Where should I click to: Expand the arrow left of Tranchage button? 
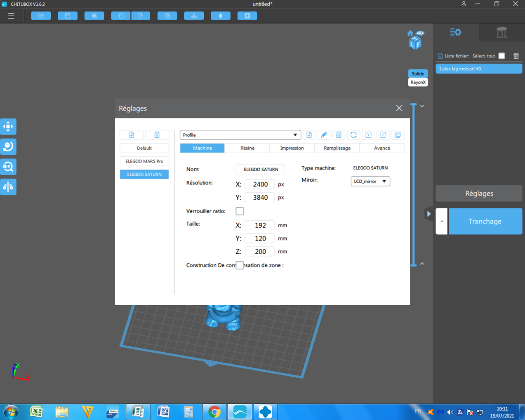442,221
